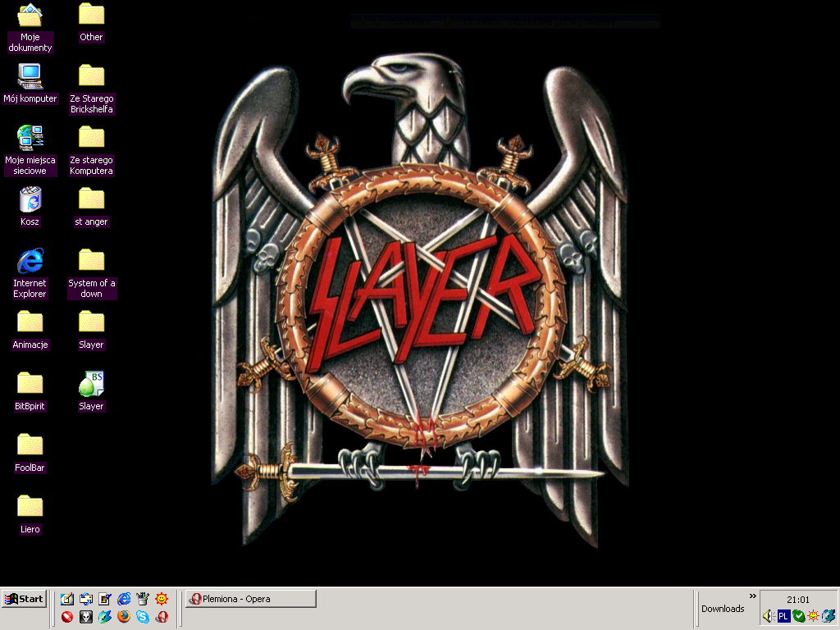Viewport: 840px width, 630px height.
Task: Start Opera from the Quick Launch bar
Action: [161, 616]
